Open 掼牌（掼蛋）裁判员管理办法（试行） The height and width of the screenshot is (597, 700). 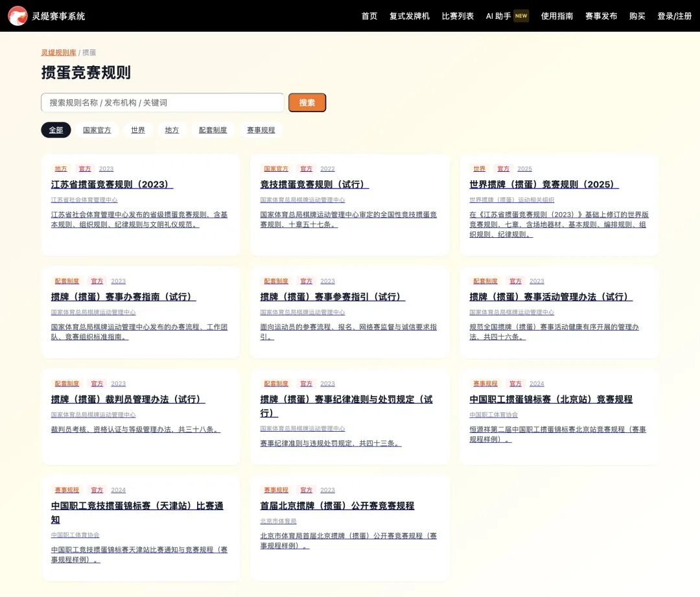click(x=128, y=399)
